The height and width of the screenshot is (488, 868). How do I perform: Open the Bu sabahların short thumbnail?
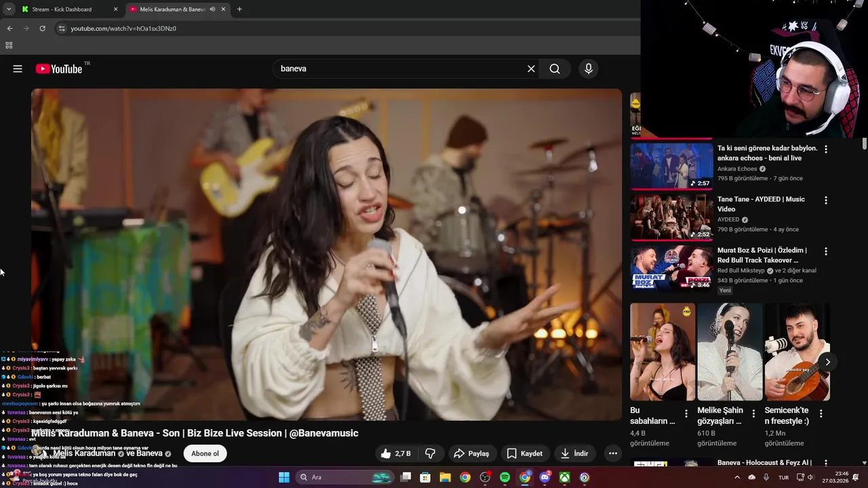click(x=663, y=352)
